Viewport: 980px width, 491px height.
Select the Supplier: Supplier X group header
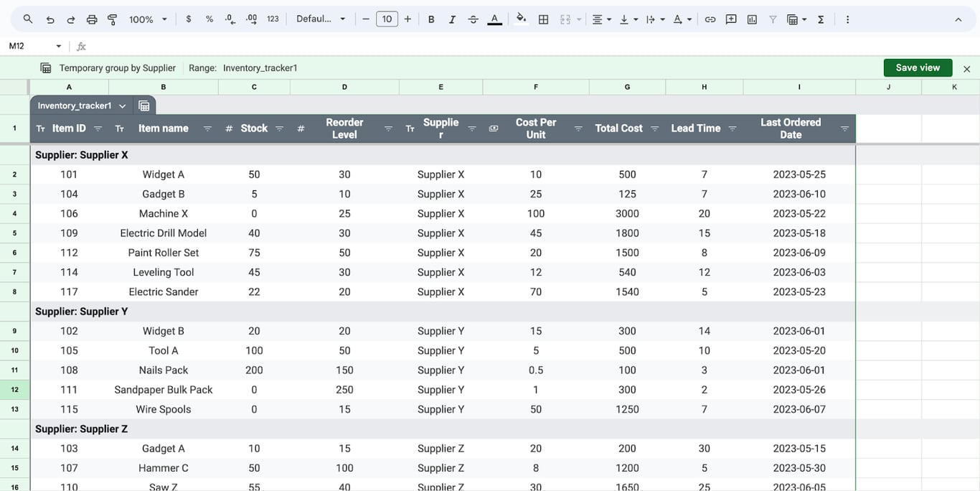[443, 155]
